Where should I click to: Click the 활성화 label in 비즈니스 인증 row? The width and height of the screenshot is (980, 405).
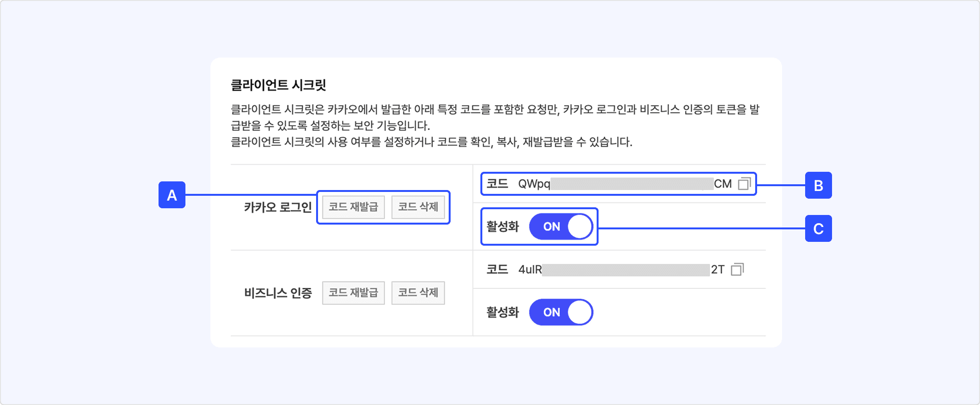click(502, 312)
